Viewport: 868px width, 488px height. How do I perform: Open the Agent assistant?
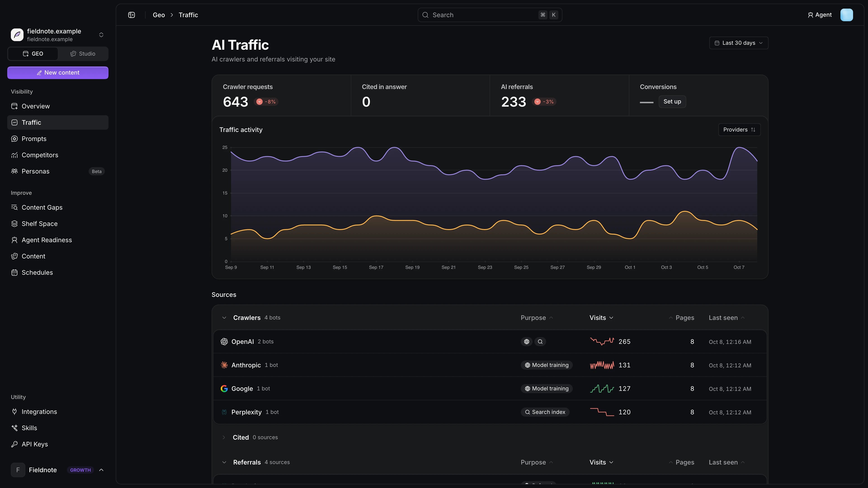point(820,15)
